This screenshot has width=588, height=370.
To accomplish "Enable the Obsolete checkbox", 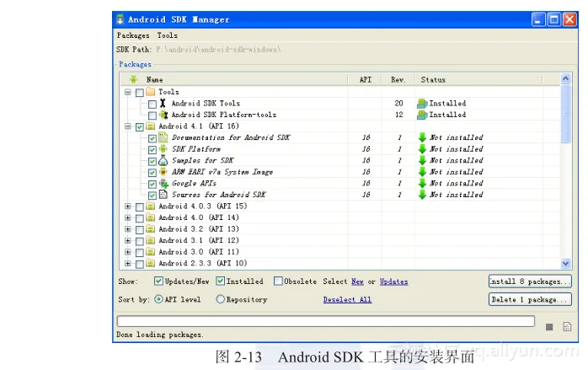I will tap(278, 282).
